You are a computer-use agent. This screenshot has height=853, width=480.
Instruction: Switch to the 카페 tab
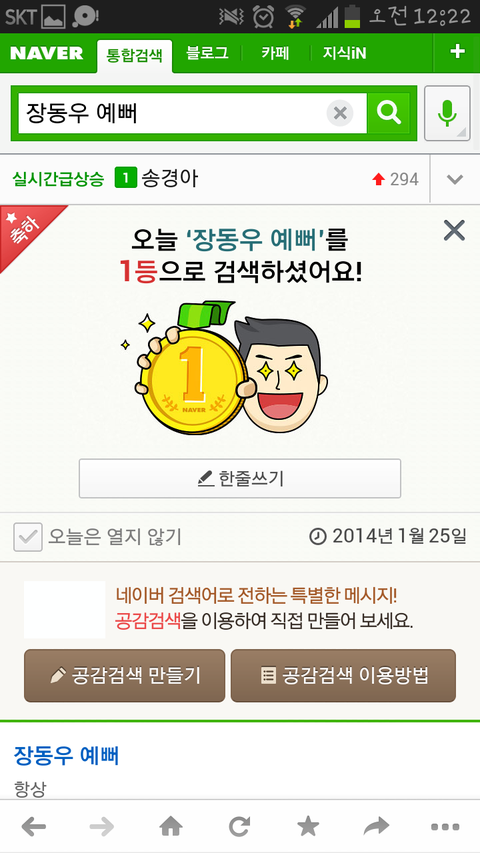[275, 53]
